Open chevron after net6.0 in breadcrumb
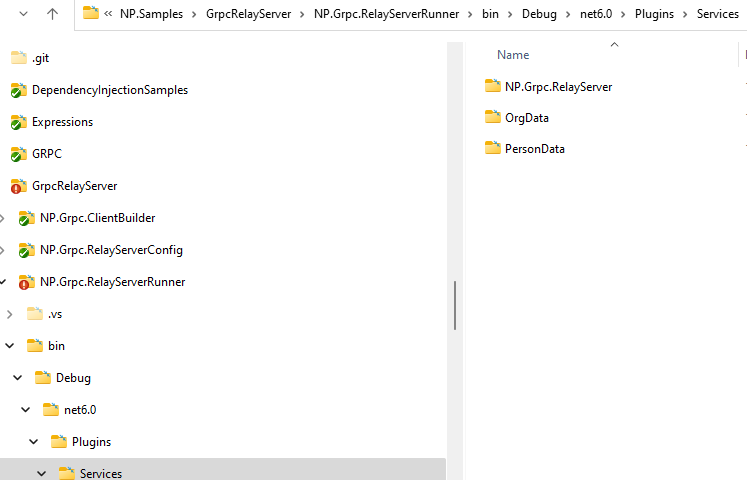 [x=623, y=15]
